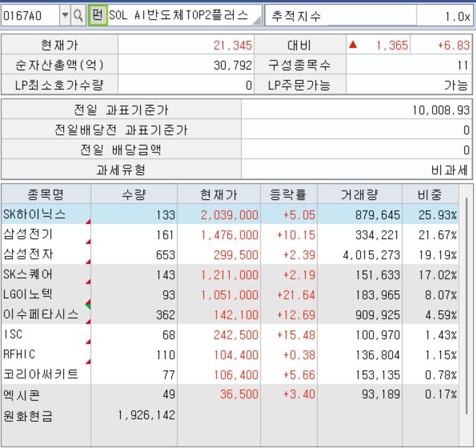Click the stock code field showing 0167A0
The image size is (476, 448).
(30, 15)
